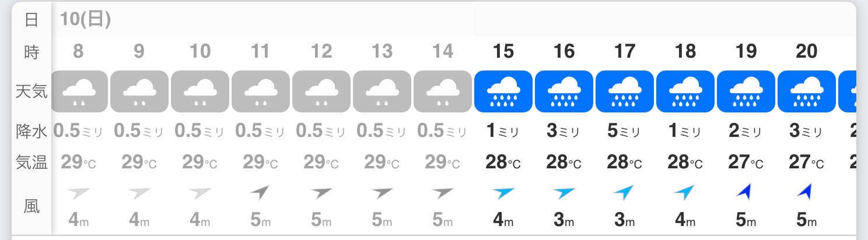
Task: Select the blue rain icon at 15 o'clock
Action: click(x=503, y=91)
